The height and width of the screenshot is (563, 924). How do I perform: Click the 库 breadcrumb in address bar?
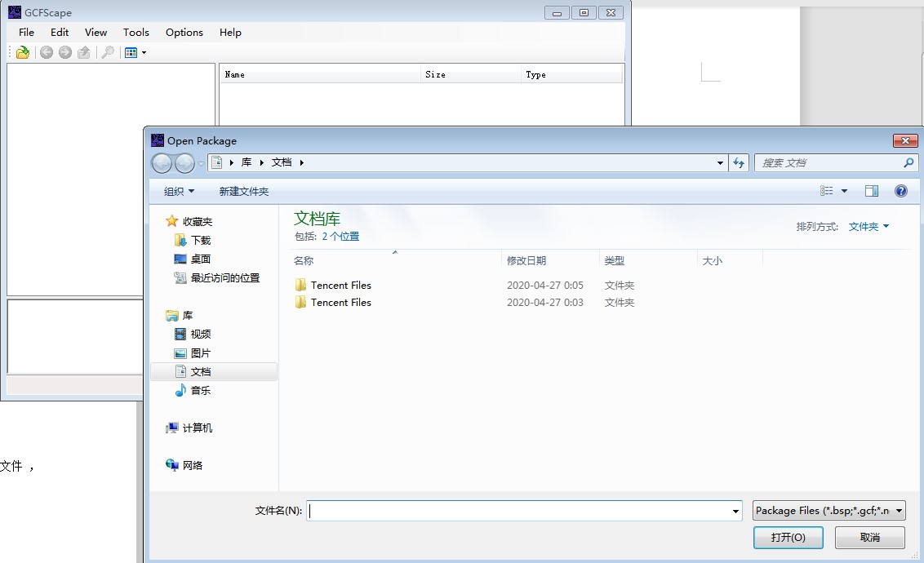coord(247,162)
